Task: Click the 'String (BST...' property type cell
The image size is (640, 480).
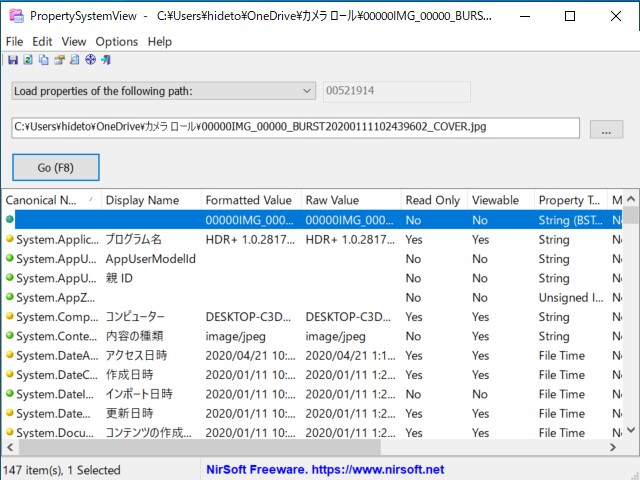Action: pos(571,220)
